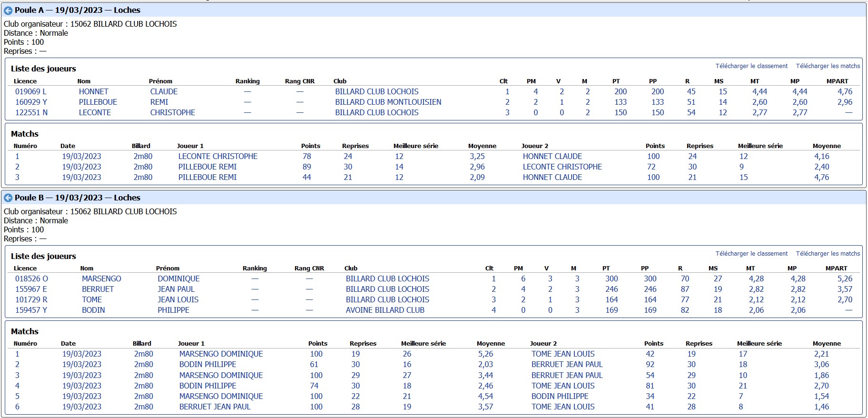Click MPART value 5,26 for MARSENGO

(x=845, y=279)
